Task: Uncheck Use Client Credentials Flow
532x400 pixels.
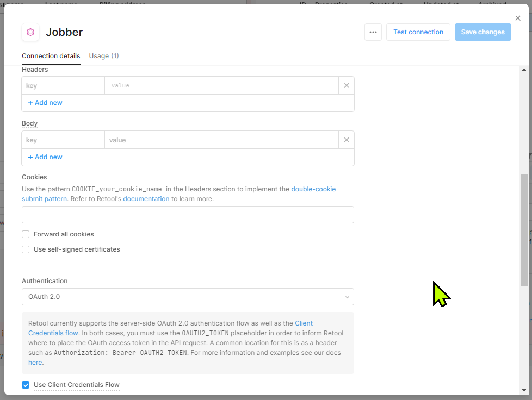Action: (x=26, y=385)
